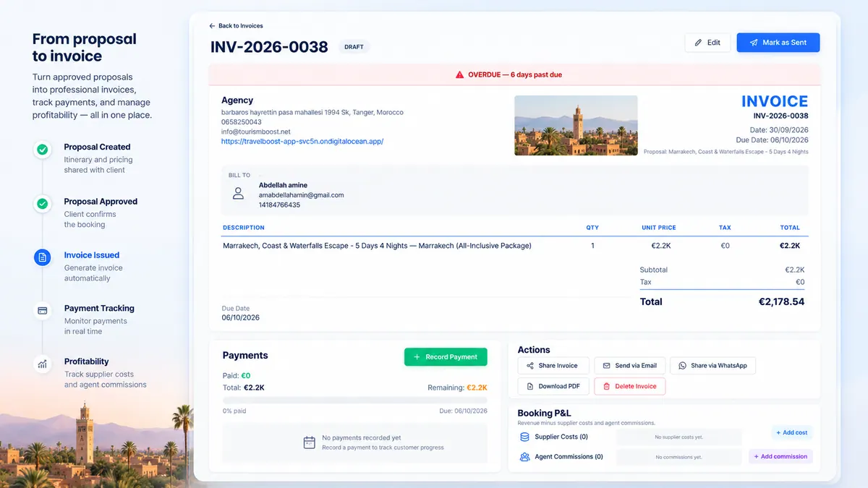Click the red overdue warning triangle icon
868x488 pixels.
pyautogui.click(x=459, y=74)
